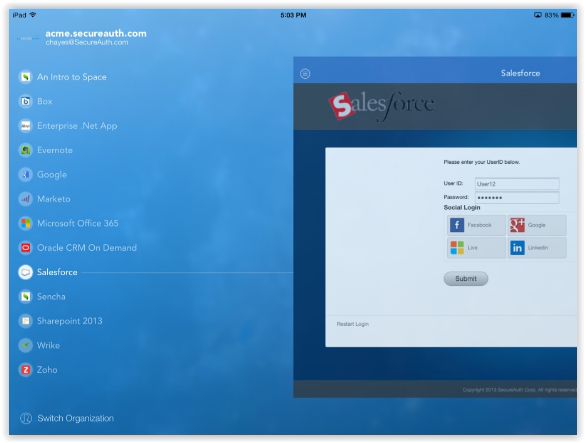Viewport: 585px width, 443px height.
Task: Select the Wrike label
Action: [x=48, y=345]
